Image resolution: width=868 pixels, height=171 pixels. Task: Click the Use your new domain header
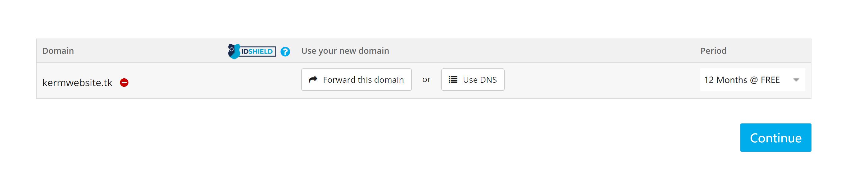tap(345, 51)
